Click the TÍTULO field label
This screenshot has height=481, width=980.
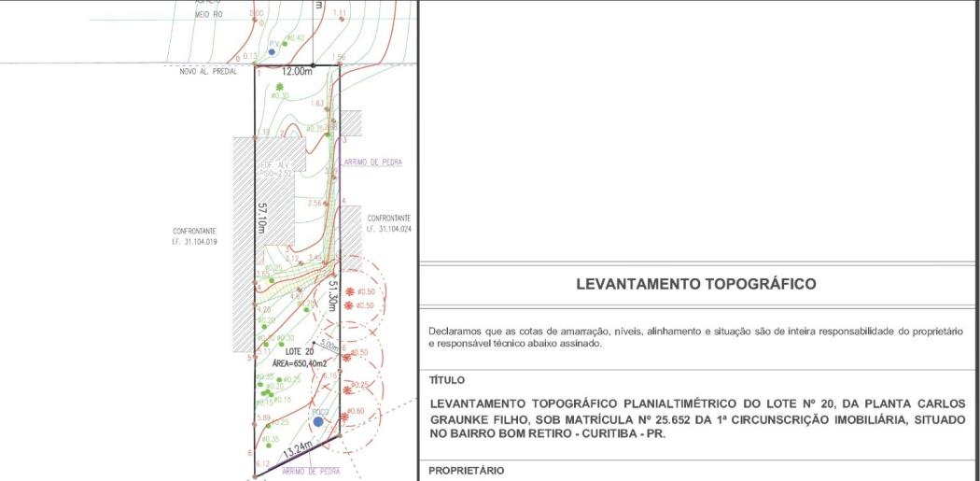tap(446, 381)
